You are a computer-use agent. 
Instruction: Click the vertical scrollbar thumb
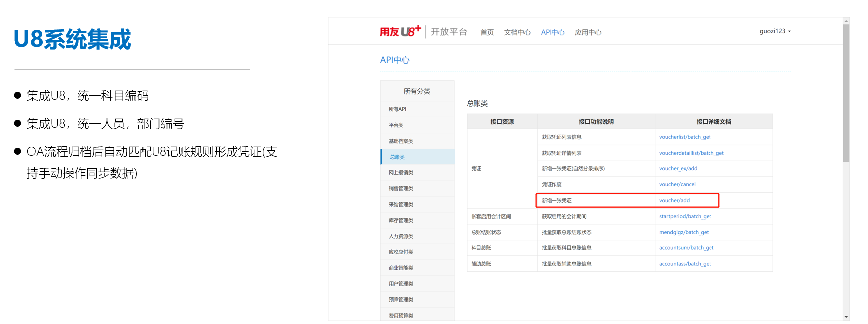pyautogui.click(x=846, y=93)
